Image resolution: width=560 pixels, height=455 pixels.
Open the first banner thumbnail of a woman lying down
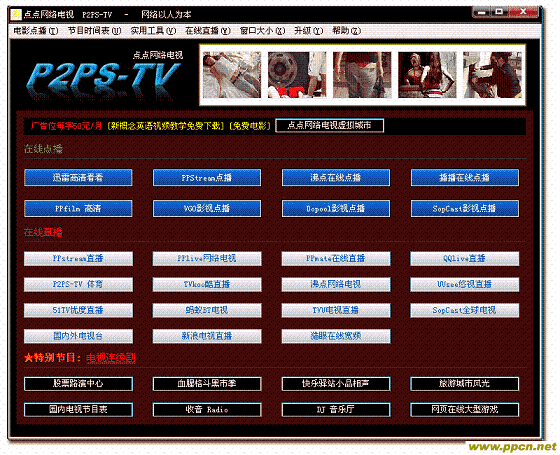pyautogui.click(x=232, y=75)
